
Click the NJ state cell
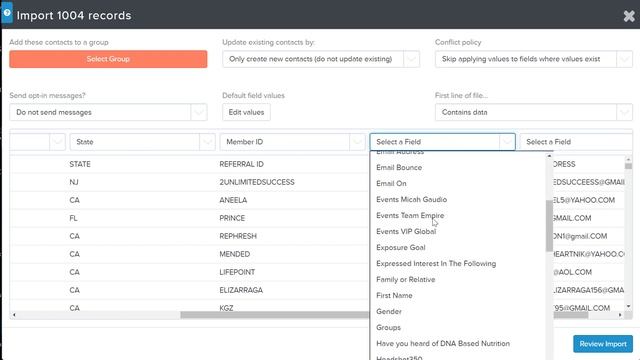coord(73,182)
